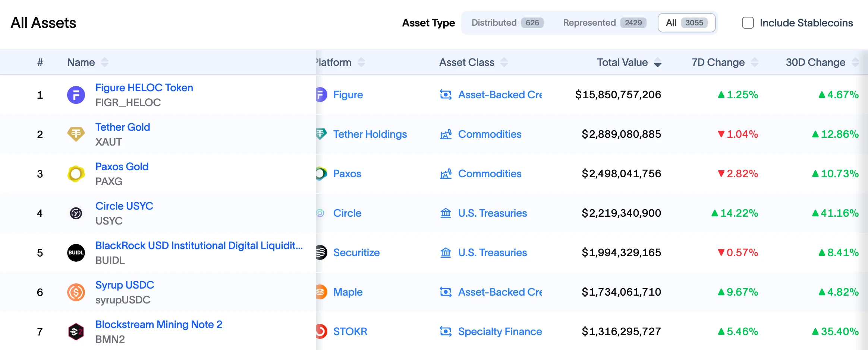Open U.S. Treasuries link in Circle USYC row
The height and width of the screenshot is (350, 868).
click(x=493, y=213)
